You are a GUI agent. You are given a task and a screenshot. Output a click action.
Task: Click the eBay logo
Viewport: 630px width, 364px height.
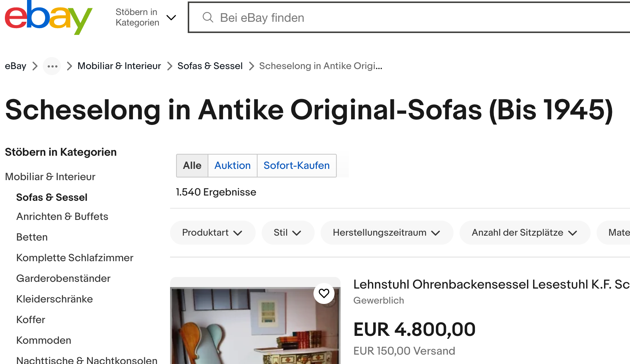click(x=48, y=17)
